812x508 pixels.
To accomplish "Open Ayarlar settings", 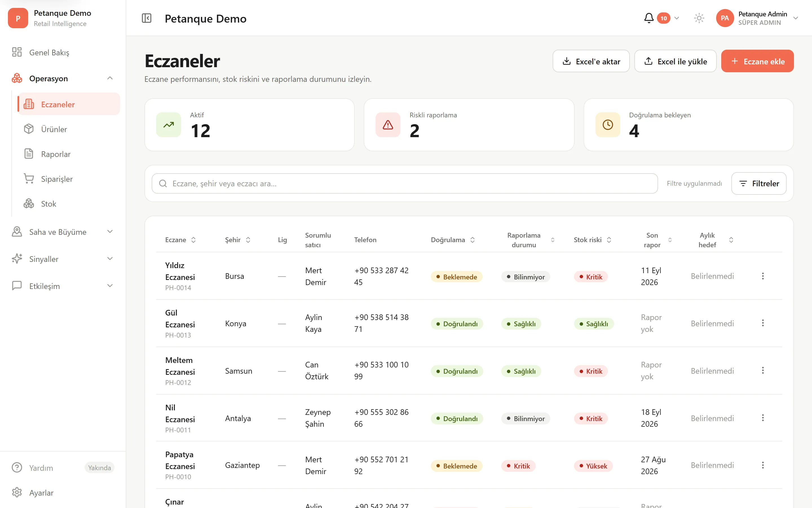I will click(63, 492).
